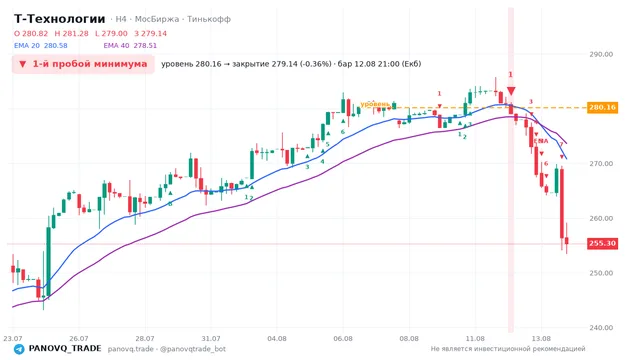640x360 pixels.
Task: Click the PANOVQ_TRADE channel name
Action: point(65,349)
